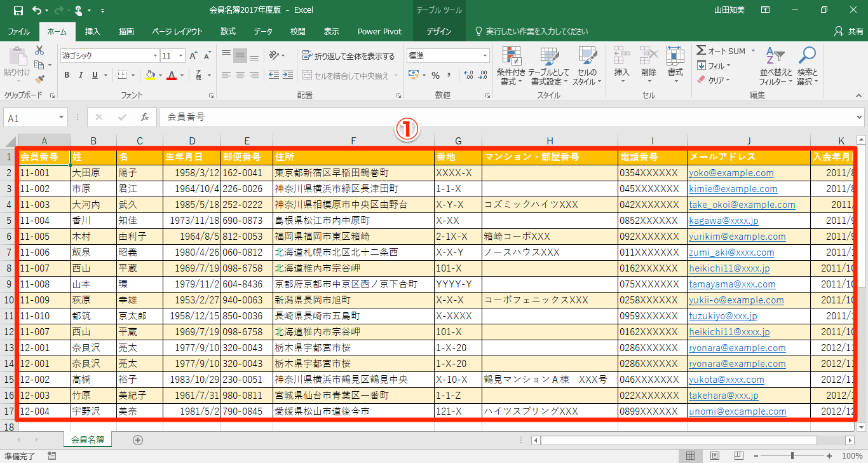
Task: Open Cell Styles gallery
Action: (587, 66)
